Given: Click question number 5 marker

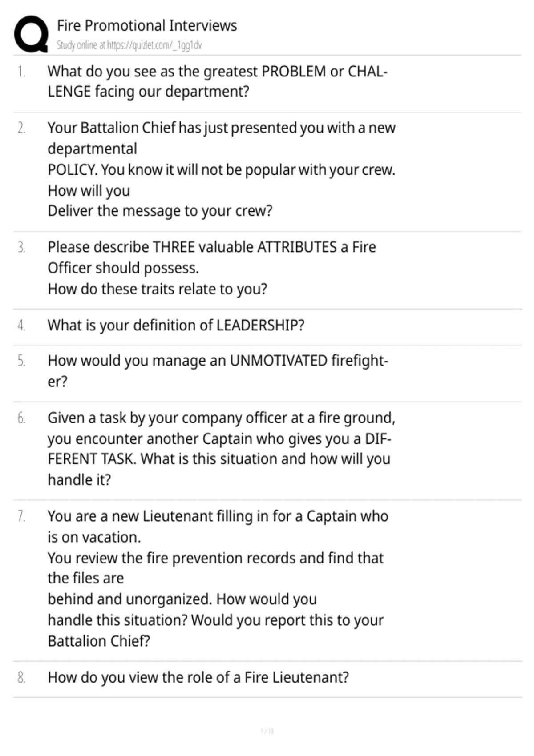Looking at the screenshot, I should click(21, 361).
